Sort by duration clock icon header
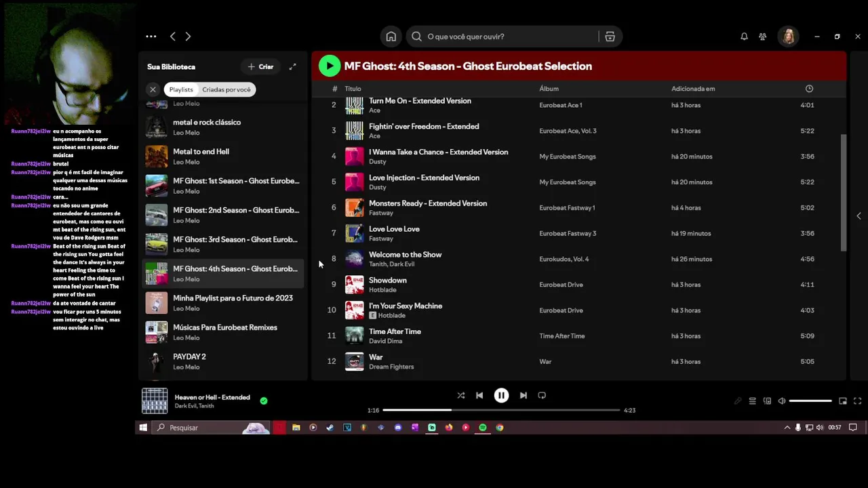Viewport: 868px width, 488px height. tap(809, 89)
